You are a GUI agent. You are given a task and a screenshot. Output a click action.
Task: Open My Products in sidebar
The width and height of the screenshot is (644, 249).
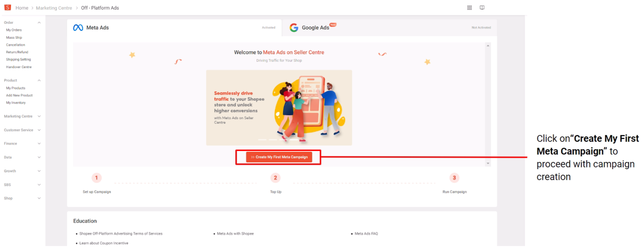coord(16,88)
